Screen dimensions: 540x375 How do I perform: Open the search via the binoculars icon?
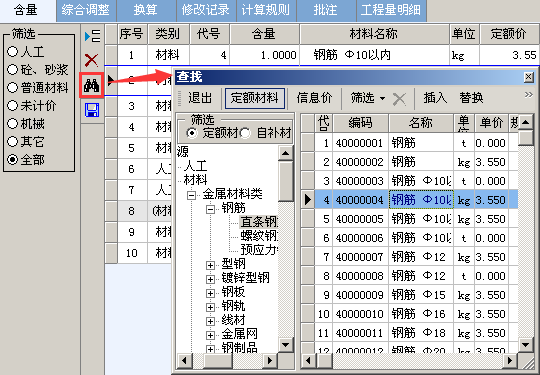pos(92,85)
